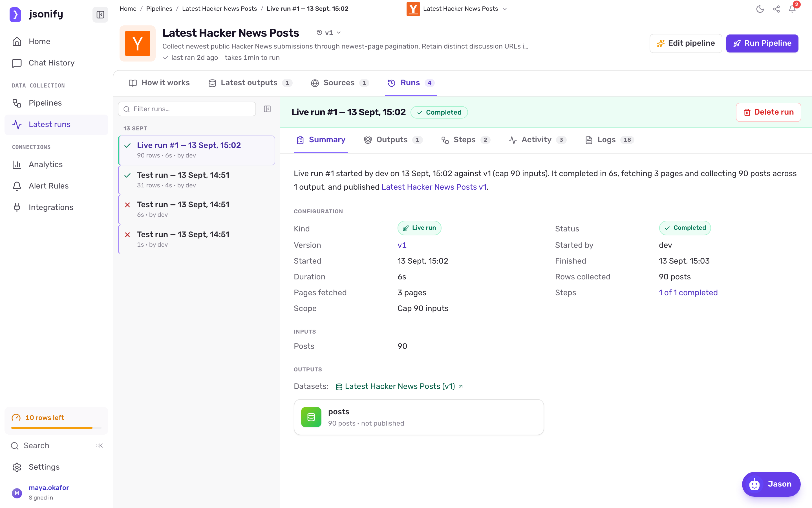Open the posts output card
The height and width of the screenshot is (508, 812).
click(x=419, y=417)
